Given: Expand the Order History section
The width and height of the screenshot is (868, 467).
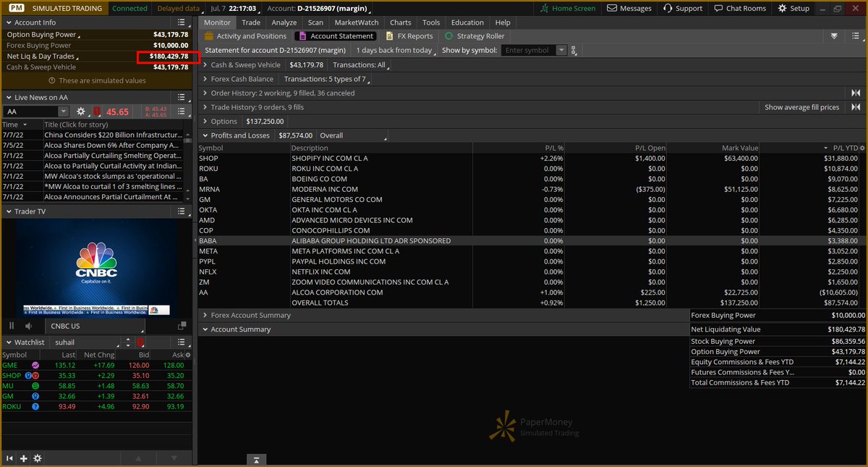Looking at the screenshot, I should point(205,93).
